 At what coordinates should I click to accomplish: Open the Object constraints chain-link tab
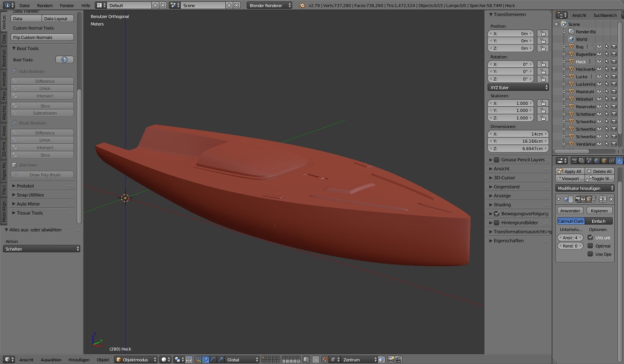pos(611,161)
